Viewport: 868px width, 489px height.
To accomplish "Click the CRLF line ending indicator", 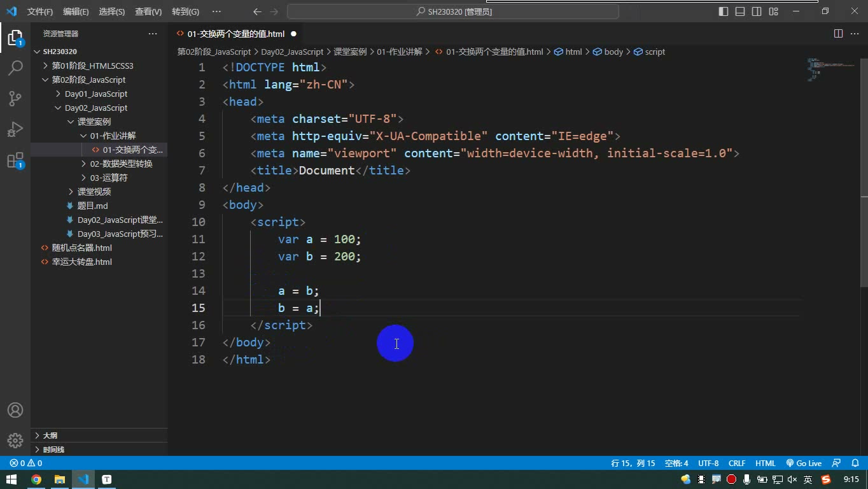I will coord(737,464).
